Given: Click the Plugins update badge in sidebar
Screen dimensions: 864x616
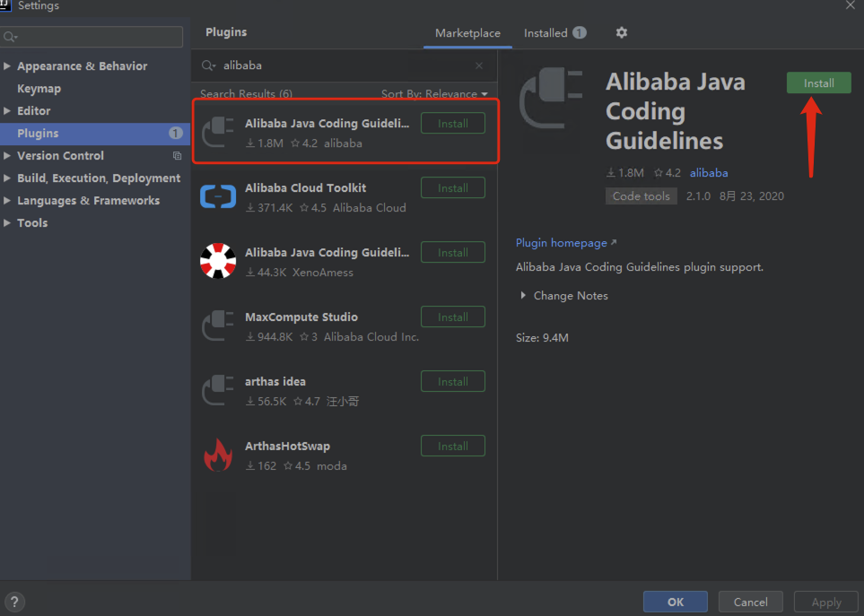Looking at the screenshot, I should (175, 134).
